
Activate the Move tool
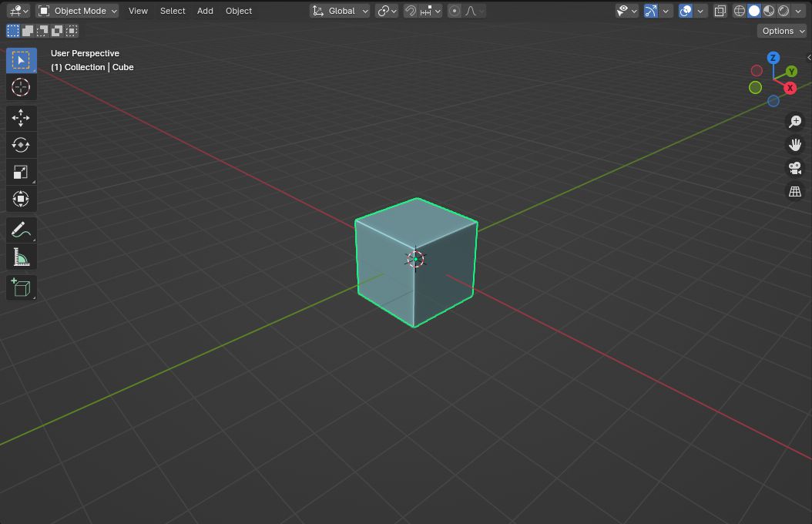coord(21,117)
